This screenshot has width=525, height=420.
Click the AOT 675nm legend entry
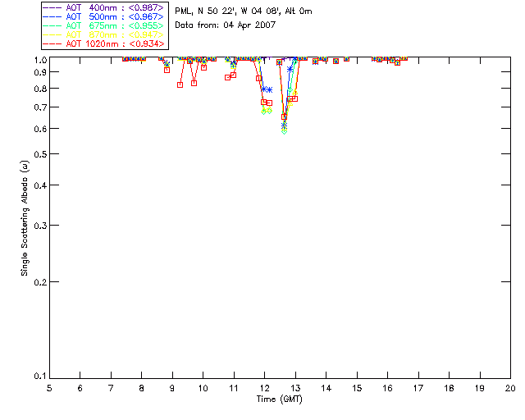pyautogui.click(x=103, y=25)
